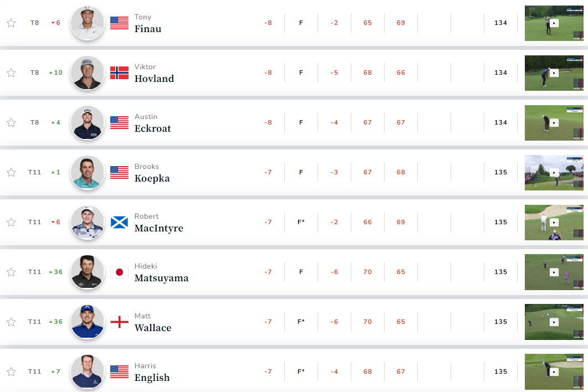Click Scotland flag next to MacIntyre
Screen dimensions: 588x392
point(119,222)
